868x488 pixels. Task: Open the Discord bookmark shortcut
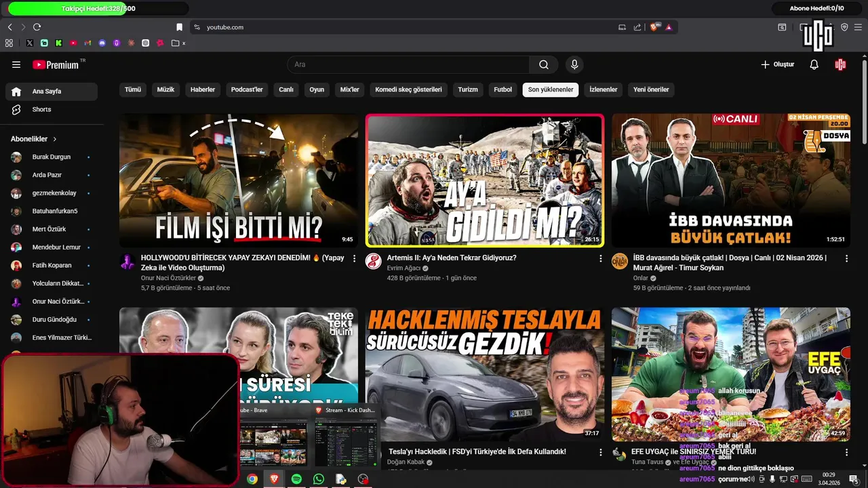tap(102, 43)
